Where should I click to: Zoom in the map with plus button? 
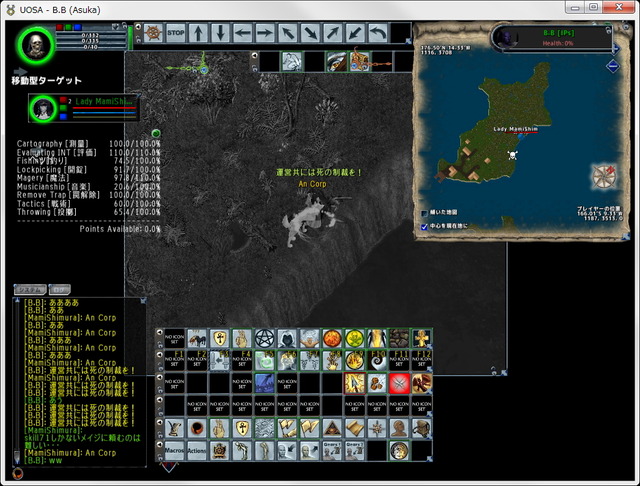coord(615,49)
